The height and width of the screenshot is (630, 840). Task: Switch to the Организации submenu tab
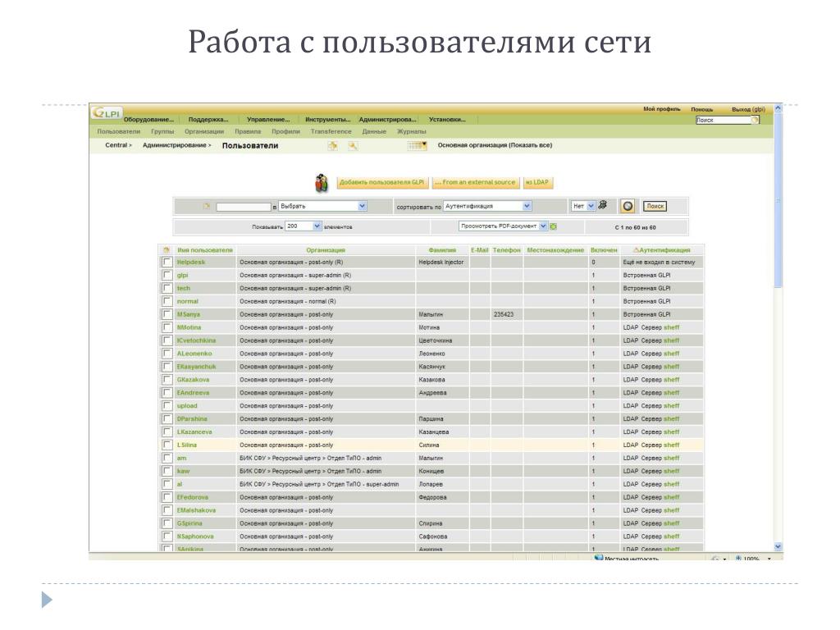click(x=204, y=132)
